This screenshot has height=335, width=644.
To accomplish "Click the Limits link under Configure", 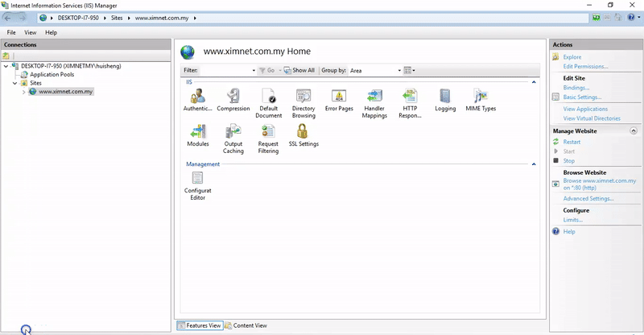I will point(572,220).
